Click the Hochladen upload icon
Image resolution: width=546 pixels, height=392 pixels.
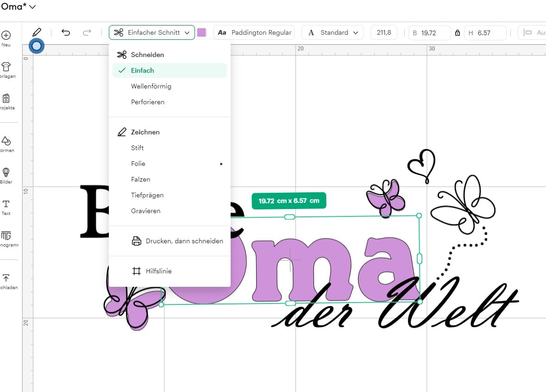6,278
